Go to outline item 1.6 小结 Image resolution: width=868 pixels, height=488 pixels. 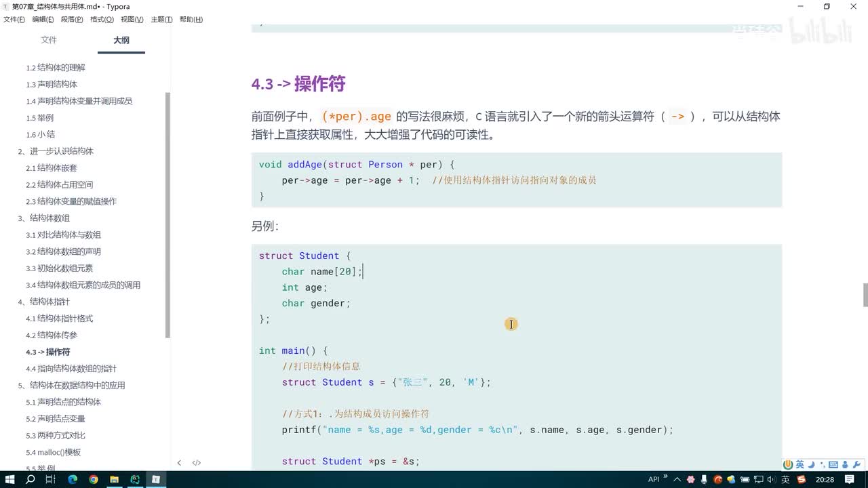(41, 134)
